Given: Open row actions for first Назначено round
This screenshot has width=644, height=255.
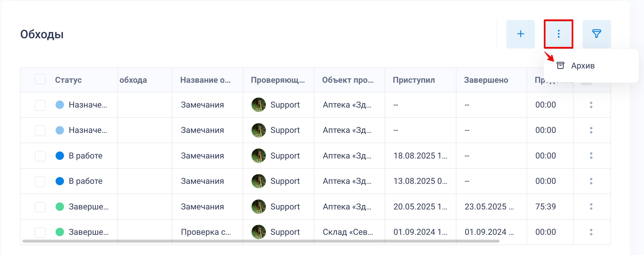Looking at the screenshot, I should click(x=591, y=105).
